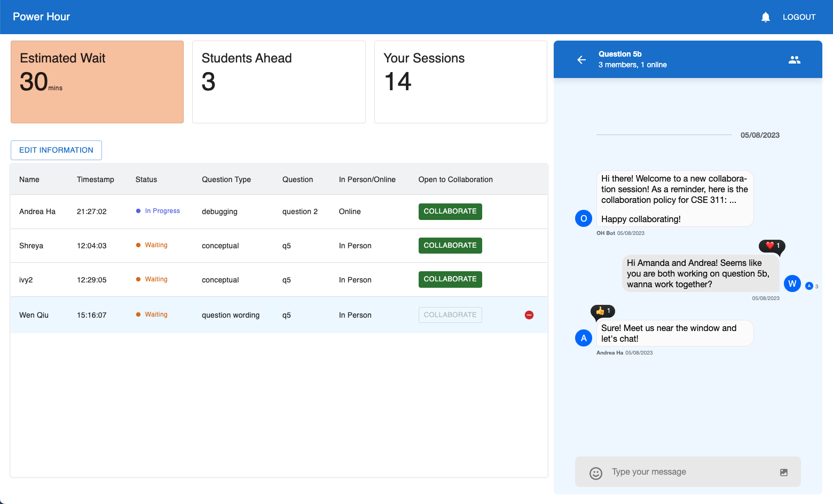The height and width of the screenshot is (504, 833).
Task: Collaborate with Andrea Ha
Action: coord(450,211)
